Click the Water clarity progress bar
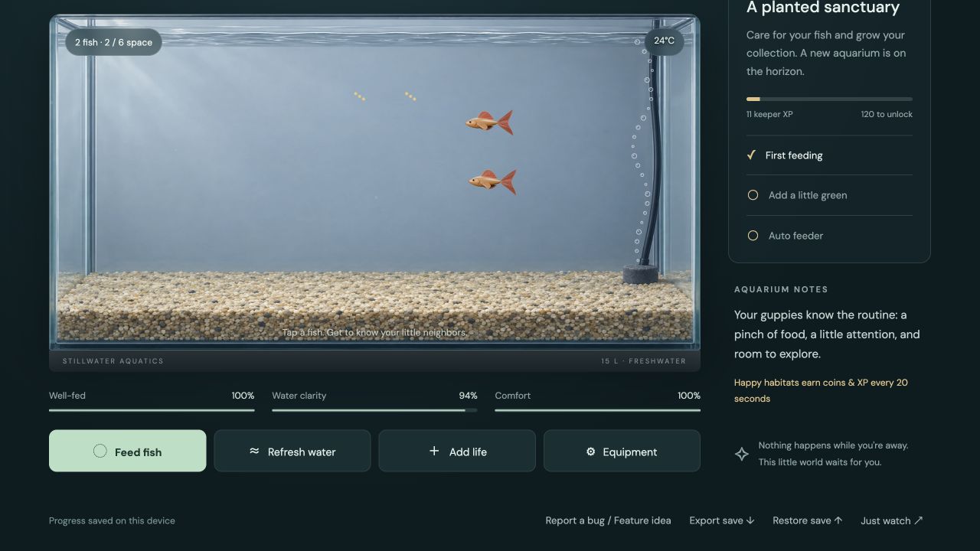The image size is (980, 551). click(x=374, y=410)
